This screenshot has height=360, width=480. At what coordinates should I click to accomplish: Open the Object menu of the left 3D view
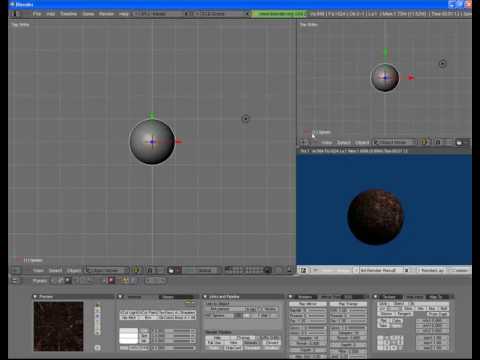[x=74, y=270]
